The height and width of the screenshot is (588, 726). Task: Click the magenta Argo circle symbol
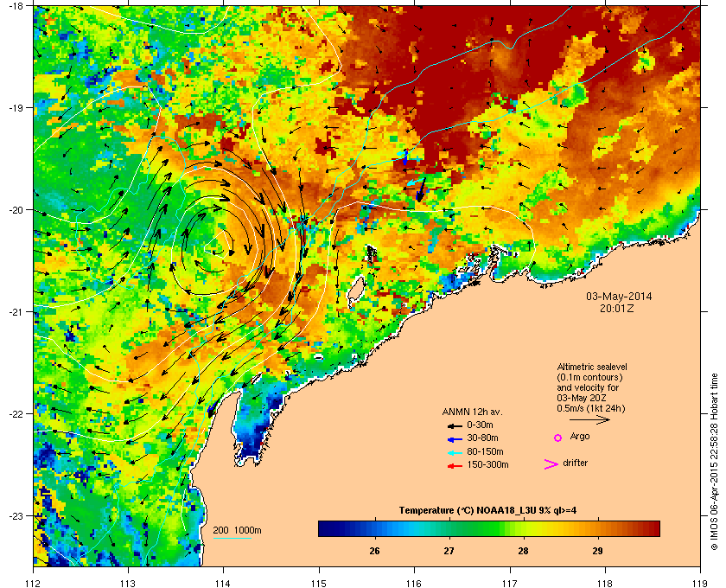pos(558,438)
